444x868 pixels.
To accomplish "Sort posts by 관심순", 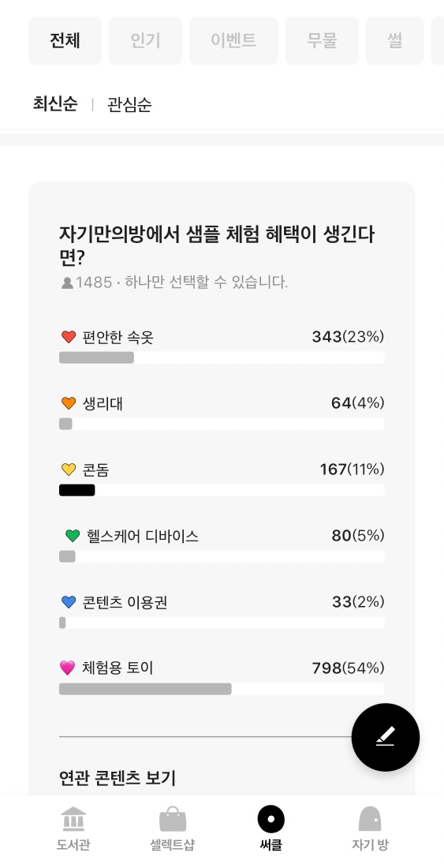I will [x=129, y=105].
